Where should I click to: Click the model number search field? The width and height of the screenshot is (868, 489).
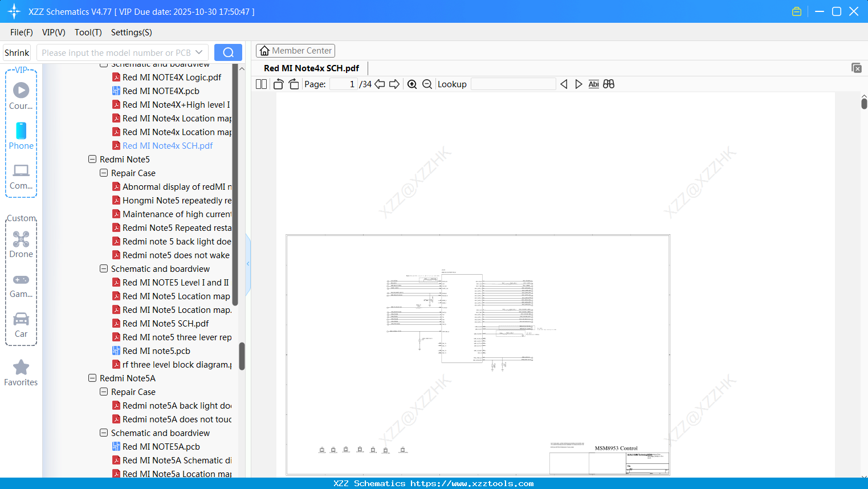116,52
